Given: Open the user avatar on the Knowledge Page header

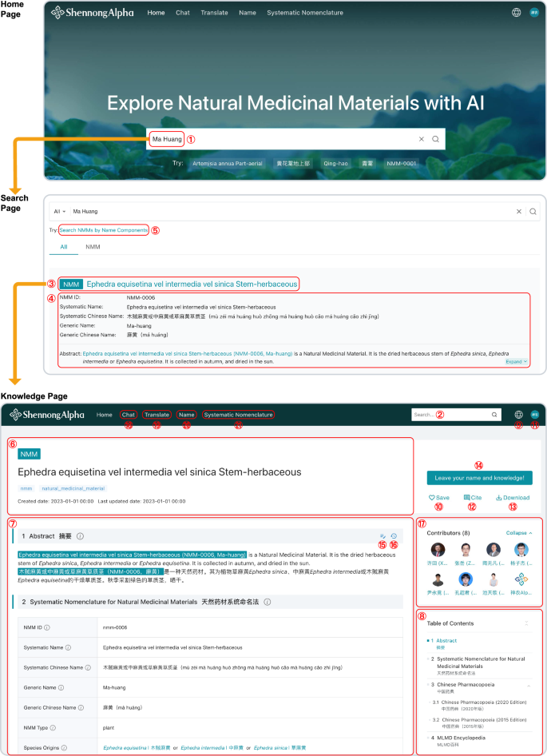Looking at the screenshot, I should point(534,414).
